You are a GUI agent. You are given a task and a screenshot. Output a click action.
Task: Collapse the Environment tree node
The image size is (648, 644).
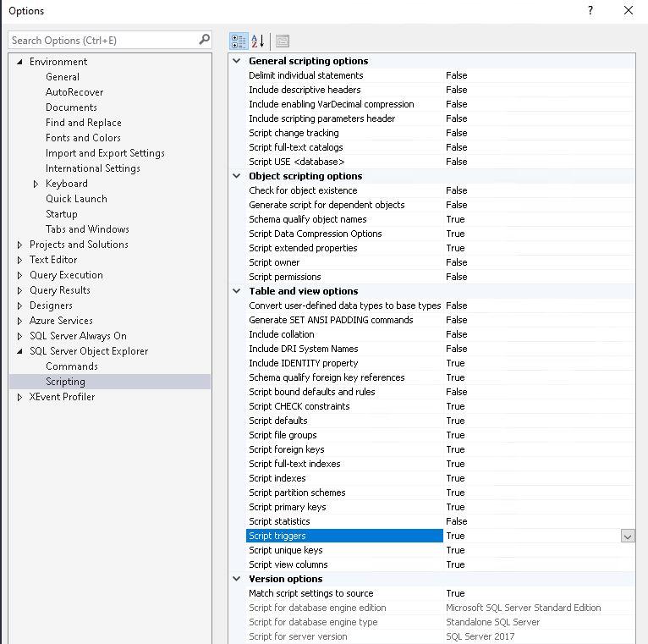[x=20, y=62]
